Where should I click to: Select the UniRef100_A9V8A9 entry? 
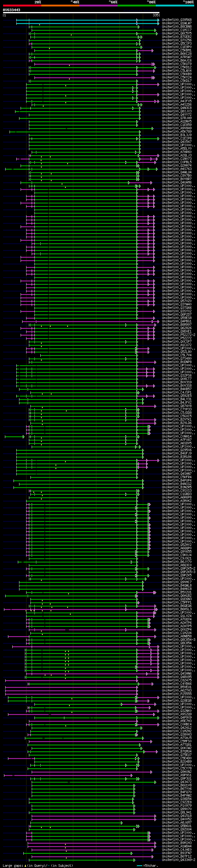point(177,128)
